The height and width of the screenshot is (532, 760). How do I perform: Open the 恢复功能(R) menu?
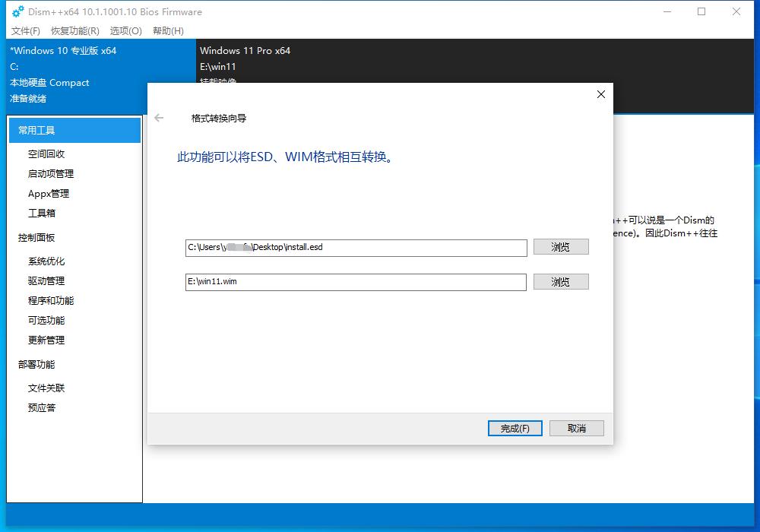(x=76, y=31)
